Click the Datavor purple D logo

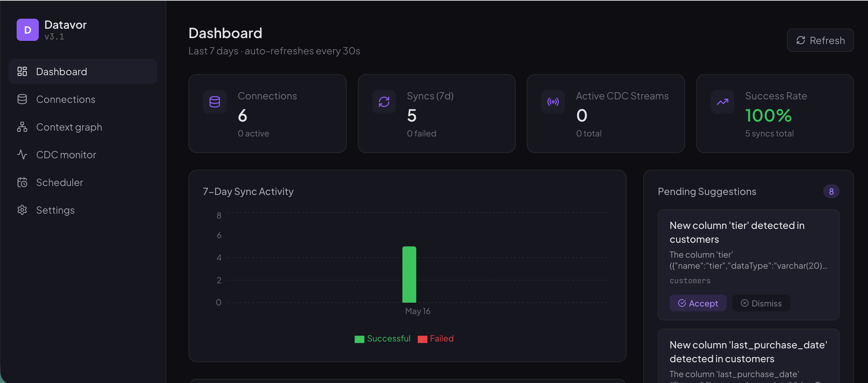click(x=28, y=30)
